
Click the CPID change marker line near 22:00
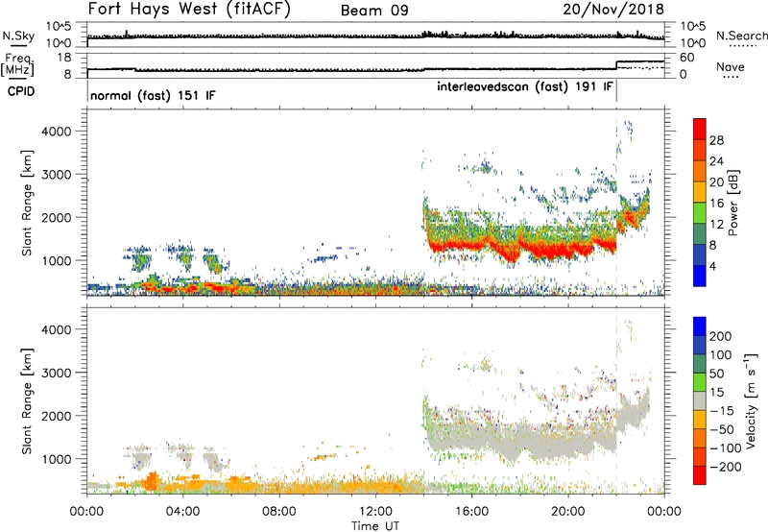[x=616, y=91]
